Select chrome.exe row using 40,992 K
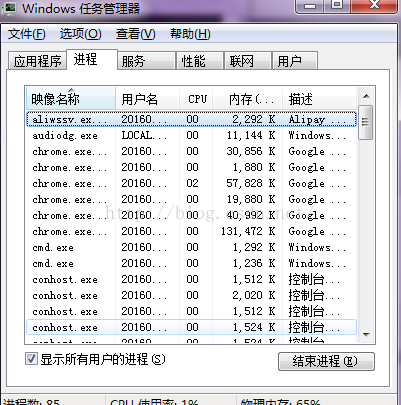Viewport: 401px width, 405px height. click(x=191, y=215)
